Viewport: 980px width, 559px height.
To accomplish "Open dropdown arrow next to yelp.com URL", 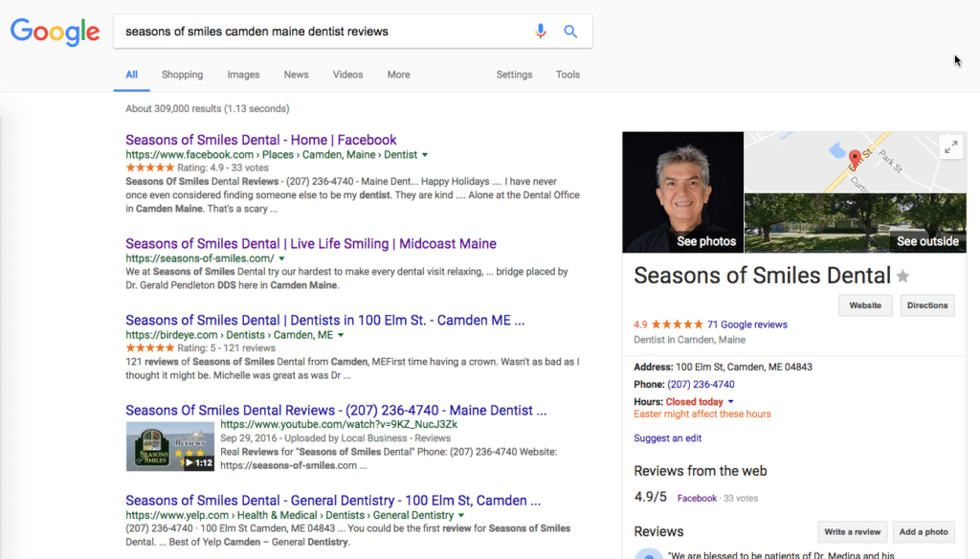I will tap(461, 516).
